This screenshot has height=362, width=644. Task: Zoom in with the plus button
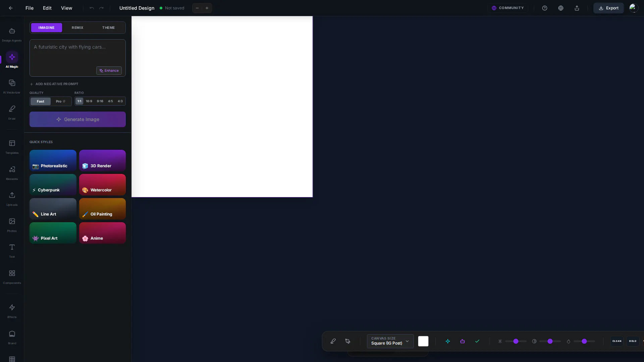pyautogui.click(x=207, y=8)
